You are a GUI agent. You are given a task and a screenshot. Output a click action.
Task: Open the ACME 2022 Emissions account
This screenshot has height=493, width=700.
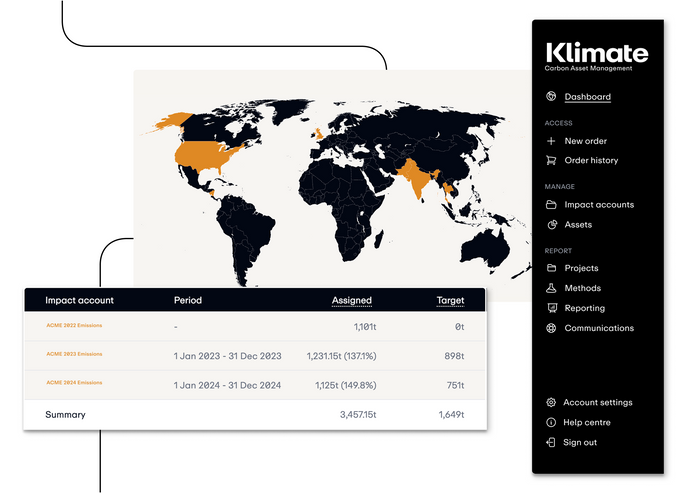coord(74,325)
